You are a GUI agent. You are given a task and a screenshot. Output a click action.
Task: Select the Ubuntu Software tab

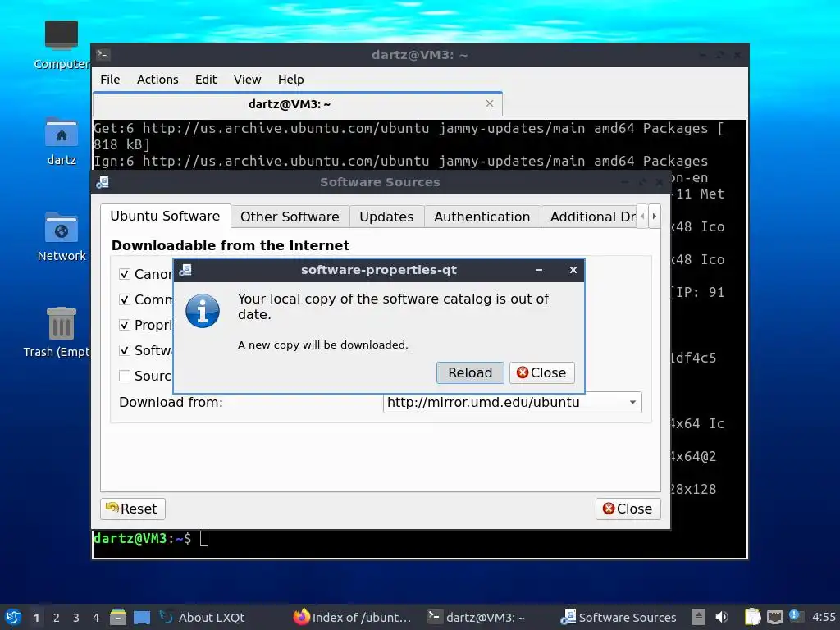(x=165, y=216)
